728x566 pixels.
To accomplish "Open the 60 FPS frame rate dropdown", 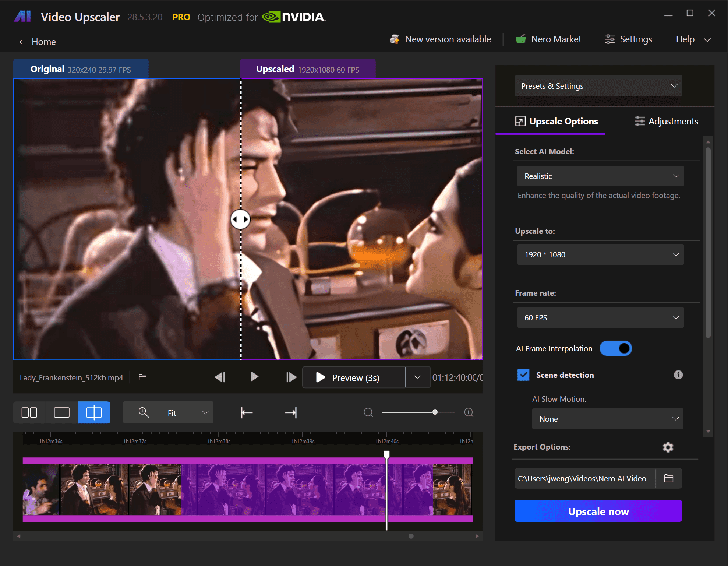I will 601,317.
